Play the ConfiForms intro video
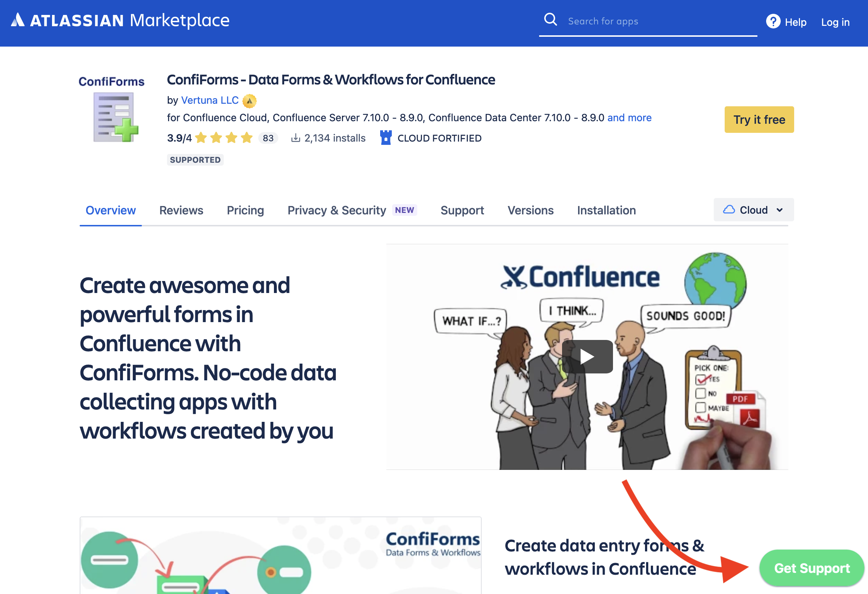Screen dimensions: 868x594 tap(587, 356)
